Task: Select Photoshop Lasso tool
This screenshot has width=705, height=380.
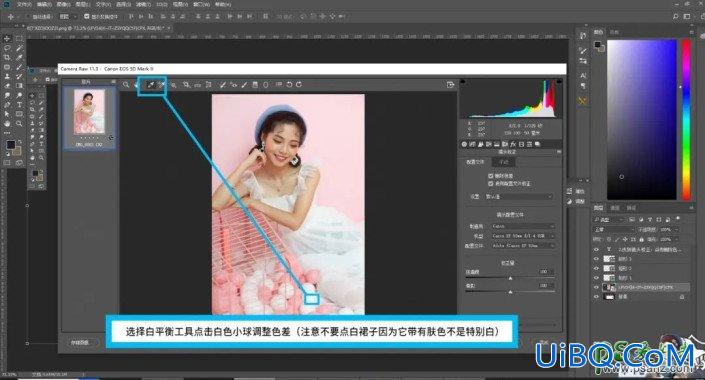Action: (x=7, y=48)
